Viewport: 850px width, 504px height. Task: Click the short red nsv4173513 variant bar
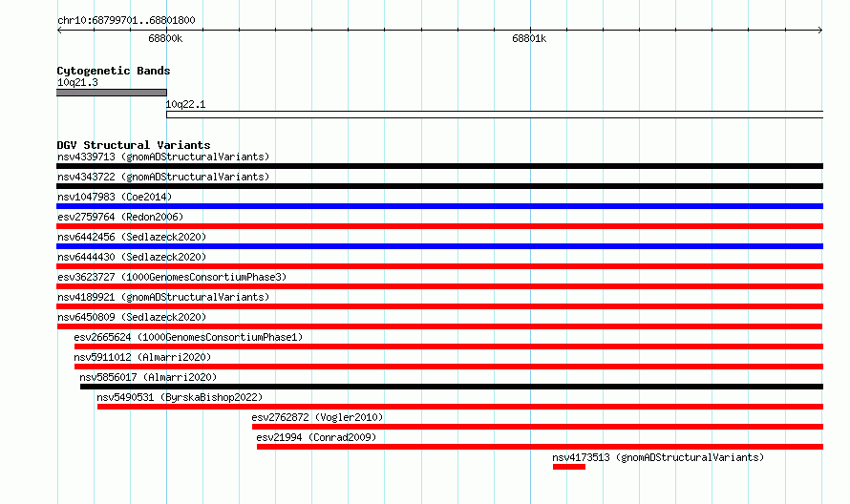pyautogui.click(x=569, y=467)
